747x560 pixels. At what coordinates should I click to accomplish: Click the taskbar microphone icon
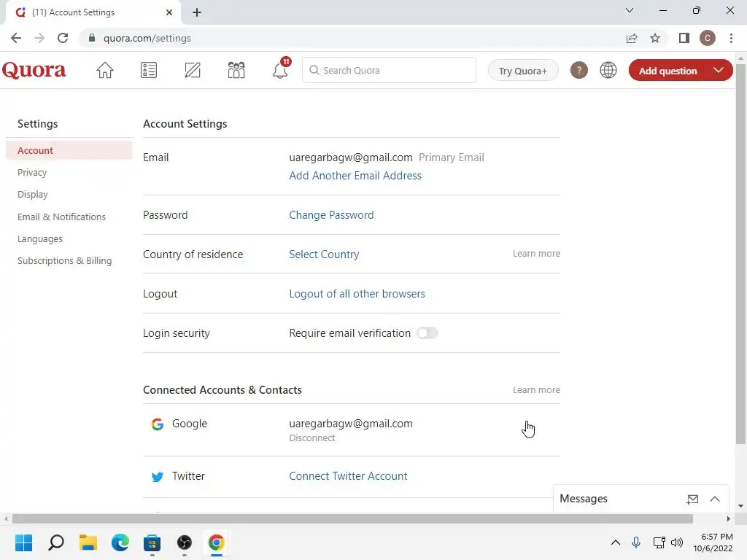tap(636, 542)
